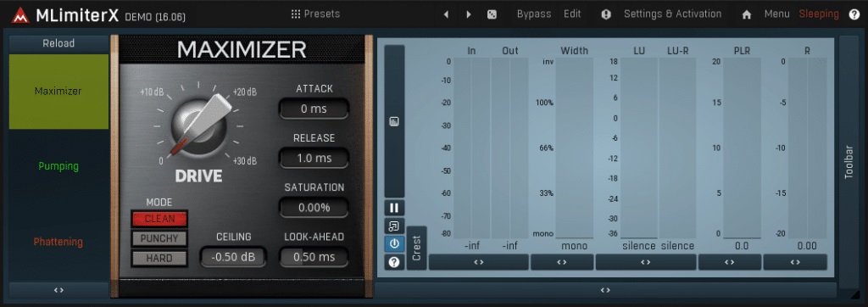
Task: Go to previous preset arrow
Action: click(x=446, y=14)
